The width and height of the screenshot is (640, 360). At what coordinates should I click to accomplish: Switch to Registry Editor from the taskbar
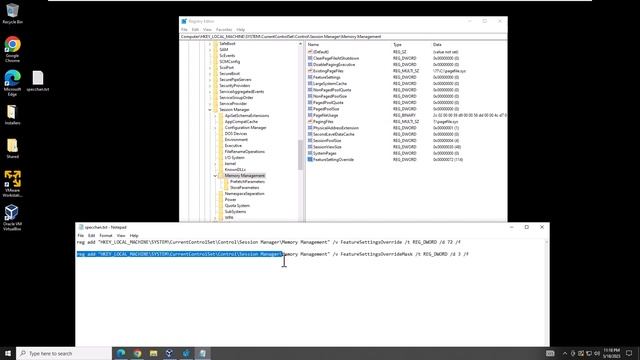tap(186, 353)
